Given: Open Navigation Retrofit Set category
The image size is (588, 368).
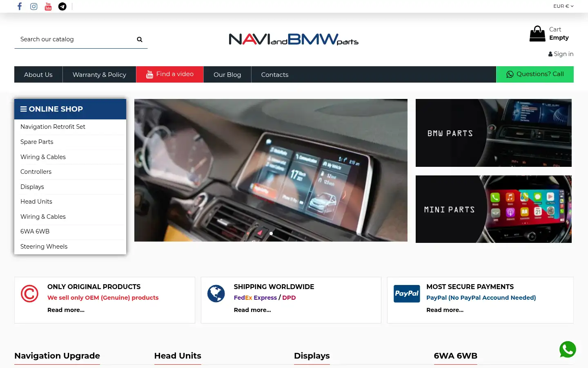Looking at the screenshot, I should click(x=53, y=127).
